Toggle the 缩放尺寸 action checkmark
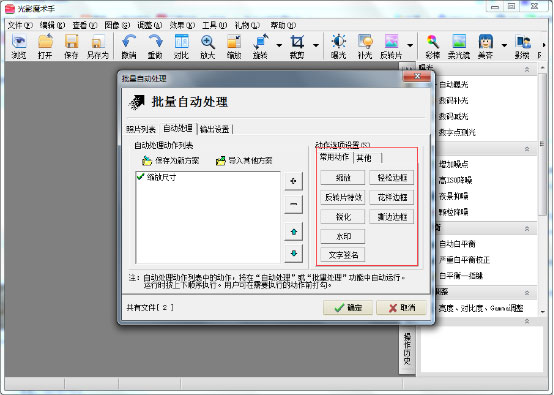The height and width of the screenshot is (395, 554). (140, 177)
